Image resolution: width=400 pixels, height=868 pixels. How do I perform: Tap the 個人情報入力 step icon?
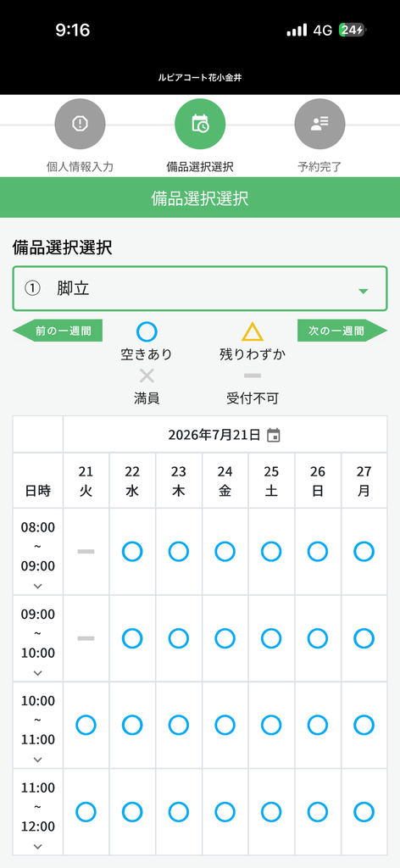click(81, 124)
